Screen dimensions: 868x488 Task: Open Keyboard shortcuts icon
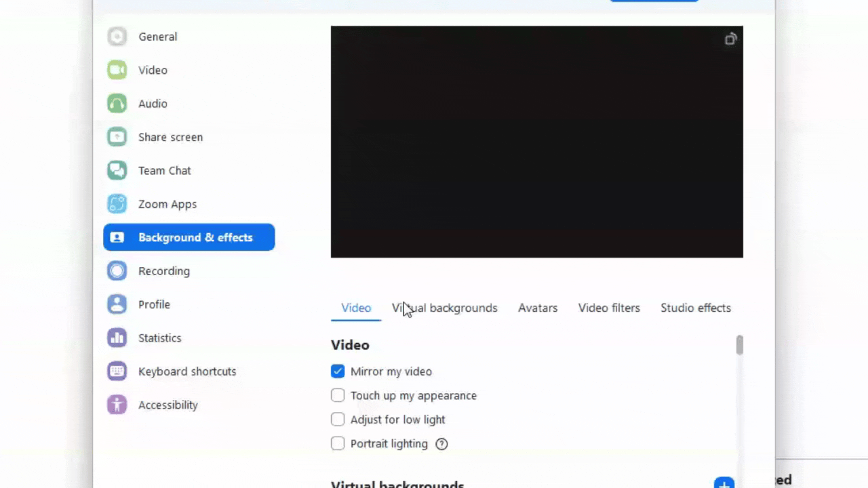117,371
